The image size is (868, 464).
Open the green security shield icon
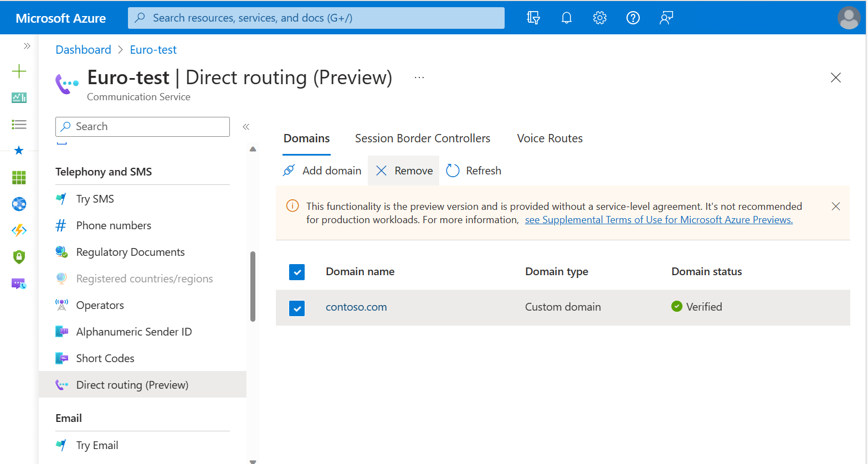pyautogui.click(x=19, y=257)
